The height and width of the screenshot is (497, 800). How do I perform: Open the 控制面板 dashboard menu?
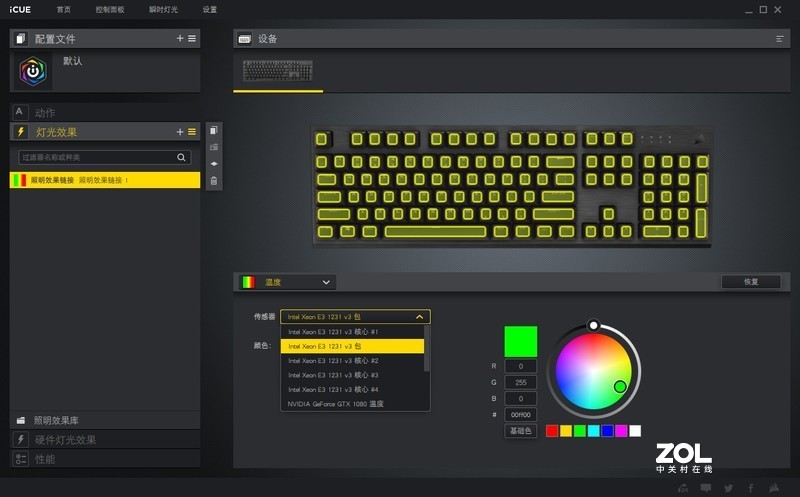(110, 10)
